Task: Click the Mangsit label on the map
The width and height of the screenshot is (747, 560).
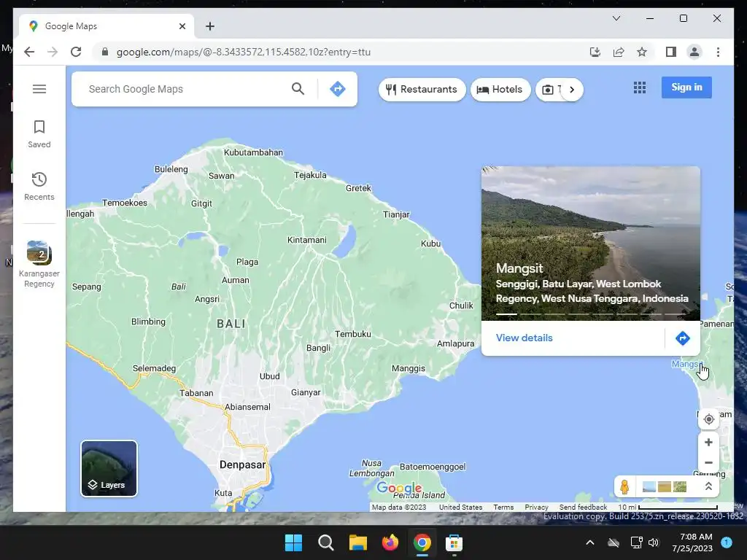Action: click(686, 364)
